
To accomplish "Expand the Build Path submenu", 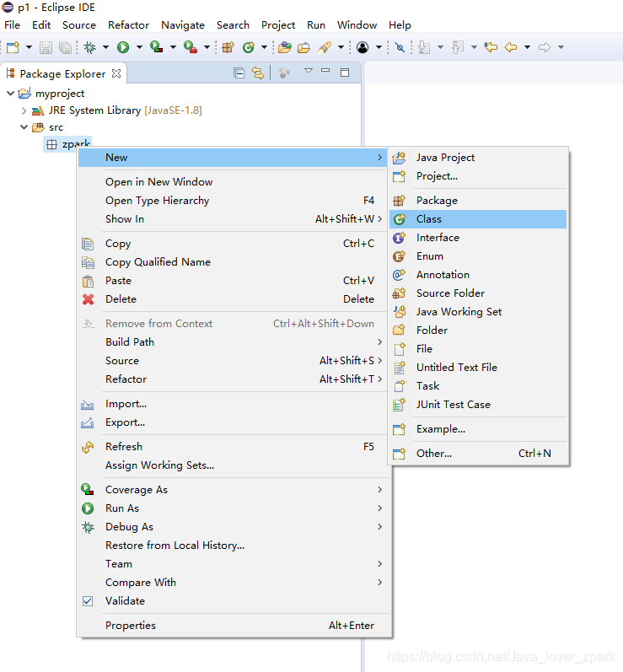I will (234, 342).
